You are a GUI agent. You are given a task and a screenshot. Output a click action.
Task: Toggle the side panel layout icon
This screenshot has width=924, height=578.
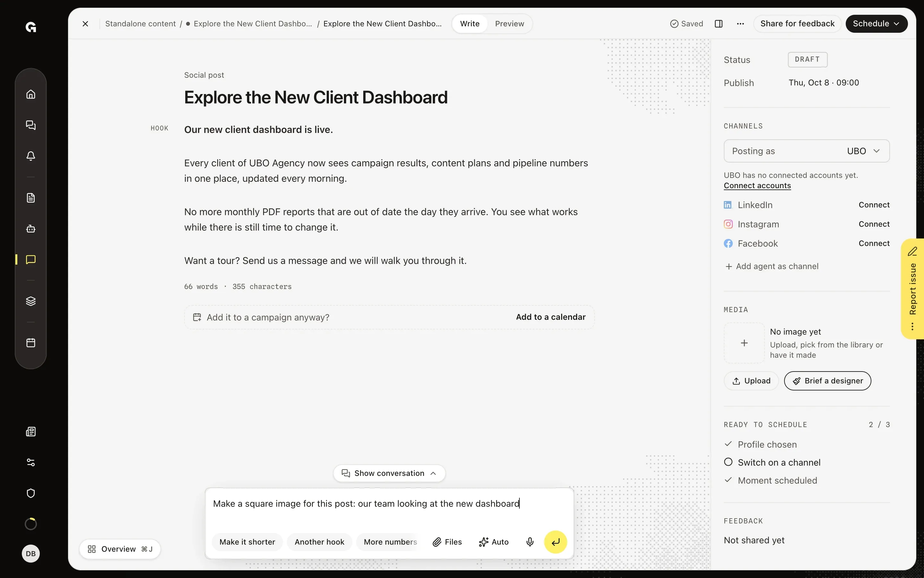point(719,24)
